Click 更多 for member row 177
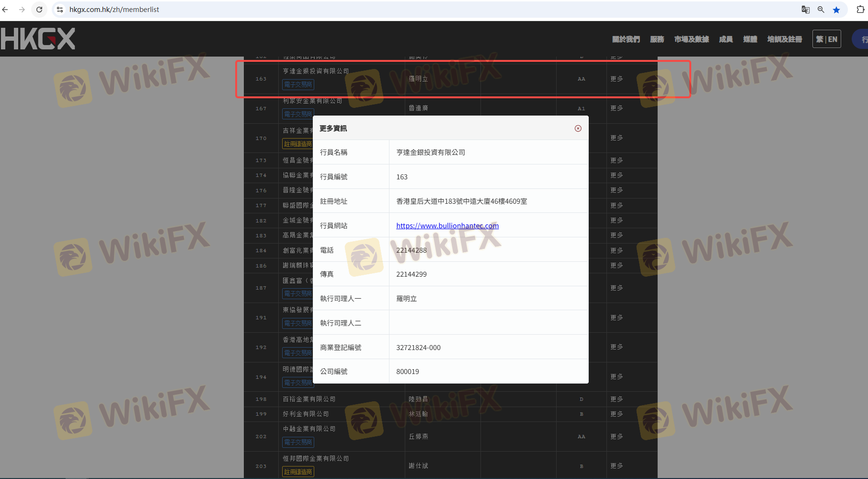Screen dimensions: 868x479 point(617,205)
